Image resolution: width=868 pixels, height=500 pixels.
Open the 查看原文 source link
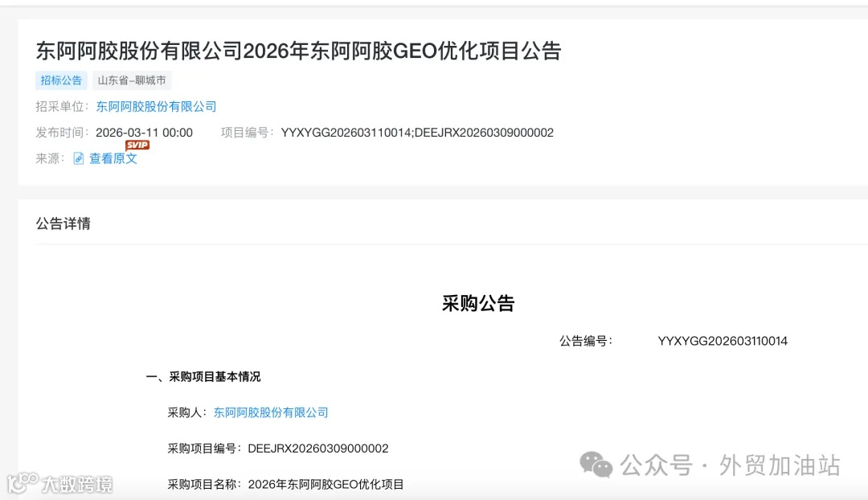(x=113, y=158)
